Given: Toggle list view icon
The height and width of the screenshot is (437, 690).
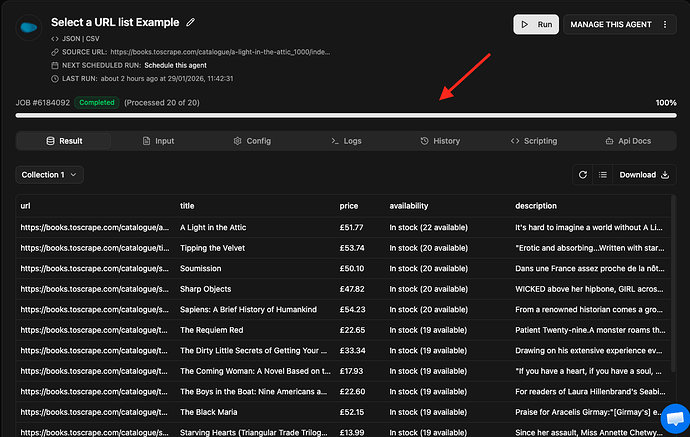Looking at the screenshot, I should click(x=602, y=175).
